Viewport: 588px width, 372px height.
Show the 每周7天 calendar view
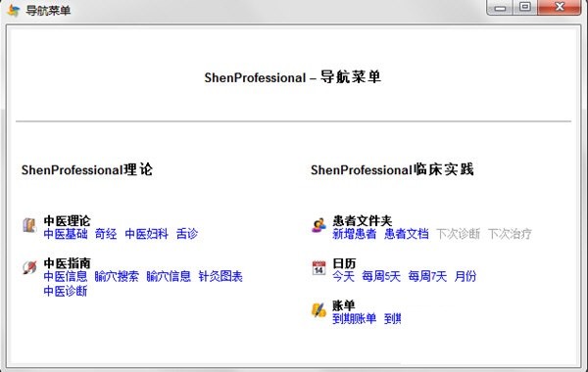coord(427,276)
